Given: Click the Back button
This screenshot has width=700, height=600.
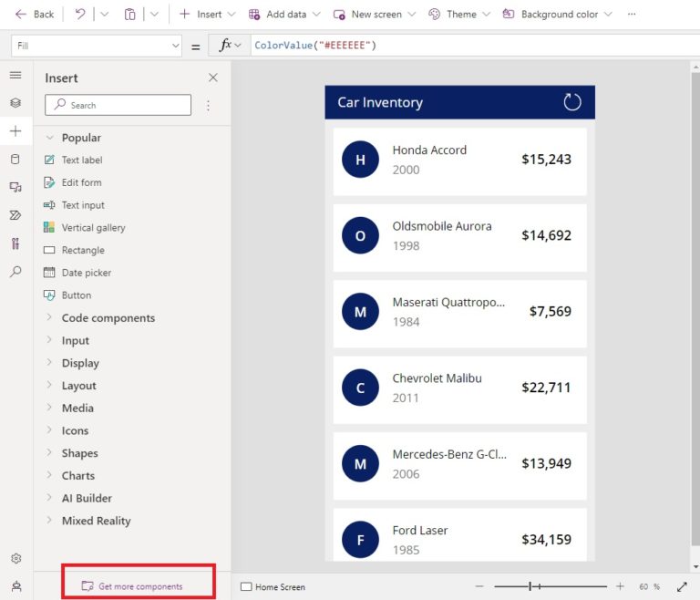Looking at the screenshot, I should (35, 15).
